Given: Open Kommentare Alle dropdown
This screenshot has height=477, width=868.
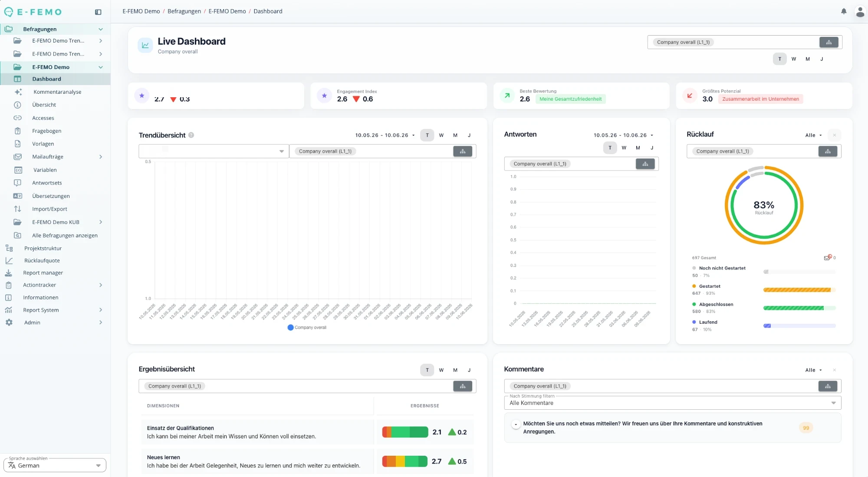Looking at the screenshot, I should (813, 370).
